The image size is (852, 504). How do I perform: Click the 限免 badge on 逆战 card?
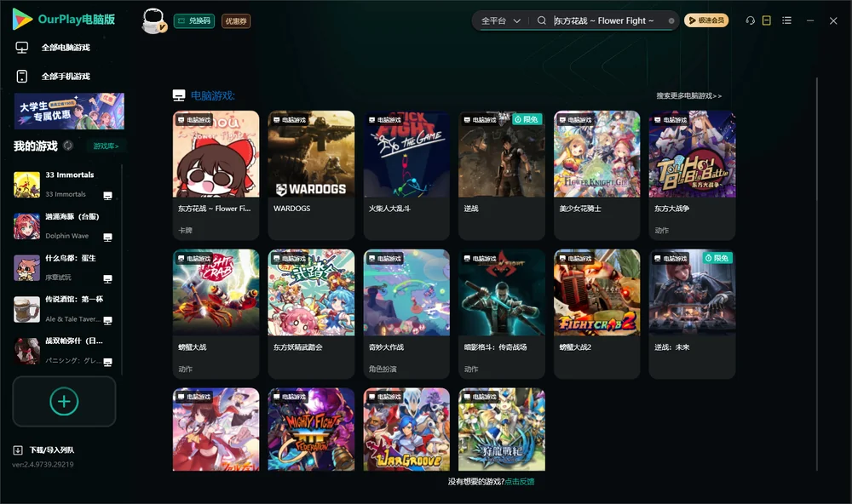pos(527,119)
